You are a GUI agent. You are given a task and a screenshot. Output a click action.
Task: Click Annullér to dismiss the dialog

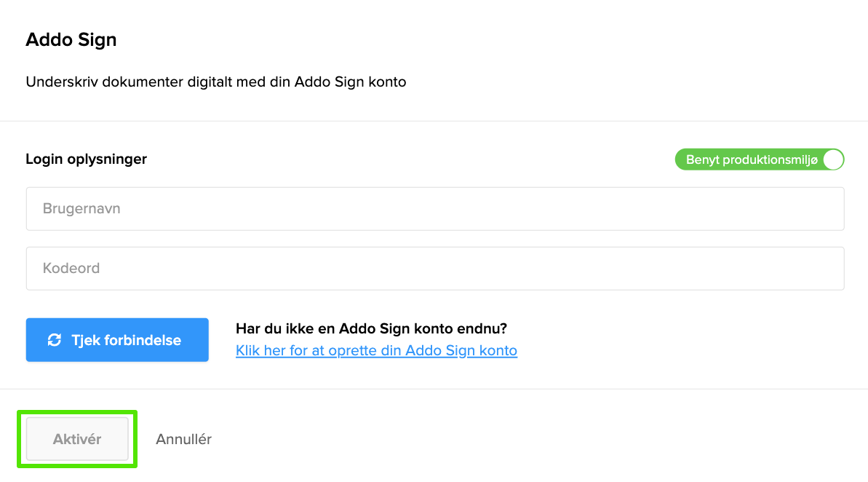click(183, 439)
